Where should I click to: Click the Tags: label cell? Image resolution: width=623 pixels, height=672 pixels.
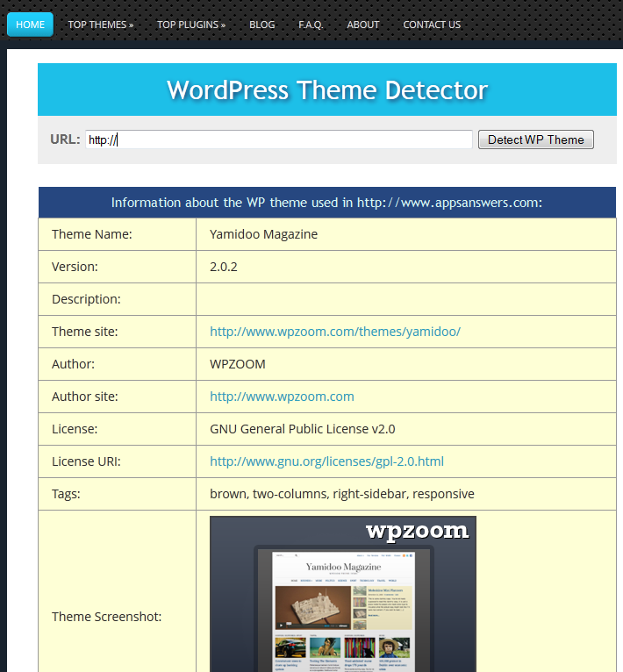pos(117,494)
